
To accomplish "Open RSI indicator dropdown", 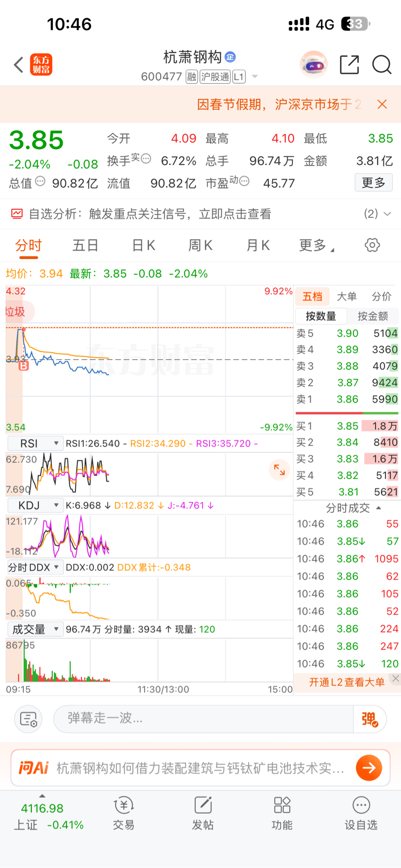I will point(34,443).
